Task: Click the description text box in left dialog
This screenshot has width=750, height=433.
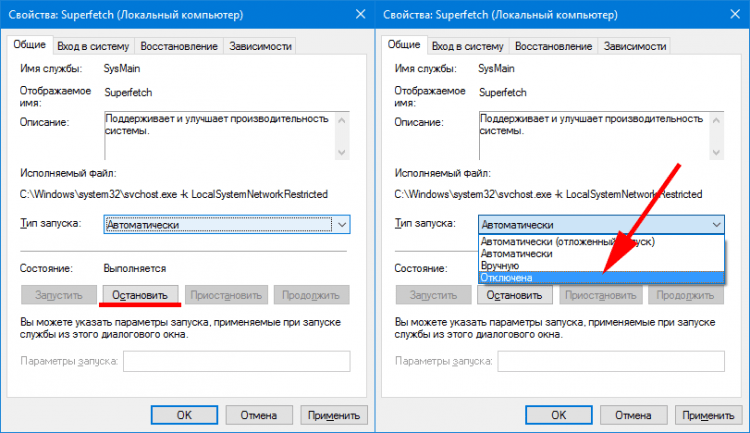Action: pyautogui.click(x=220, y=133)
